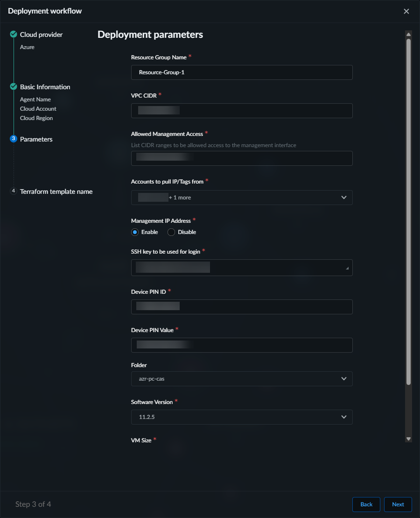The image size is (420, 518).
Task: Click the scrollbar up arrow
Action: coord(408,35)
